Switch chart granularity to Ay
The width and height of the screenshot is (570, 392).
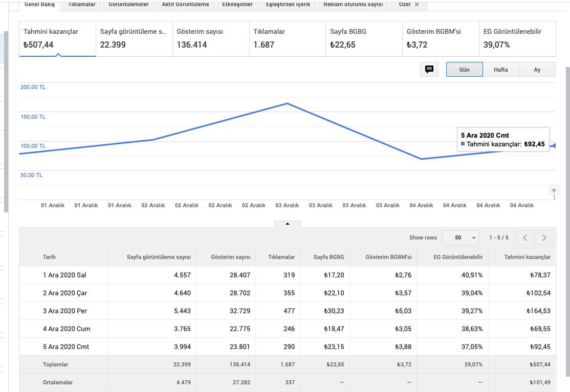(x=537, y=70)
